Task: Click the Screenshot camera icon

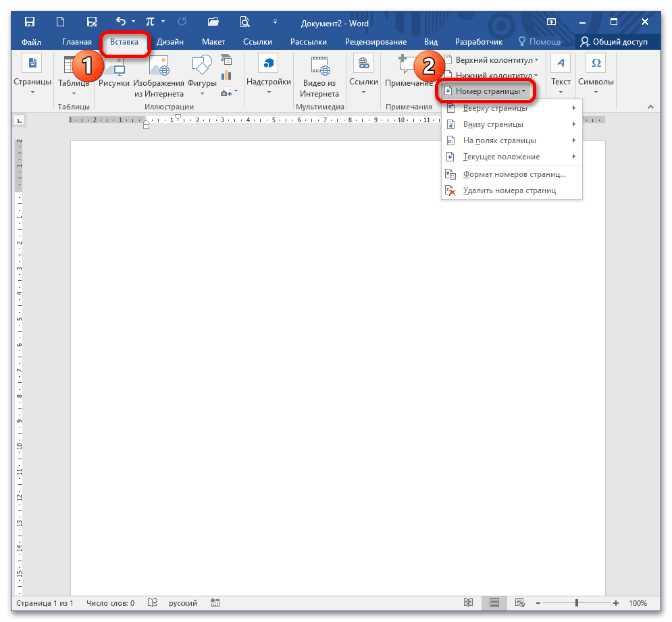Action: (x=226, y=92)
